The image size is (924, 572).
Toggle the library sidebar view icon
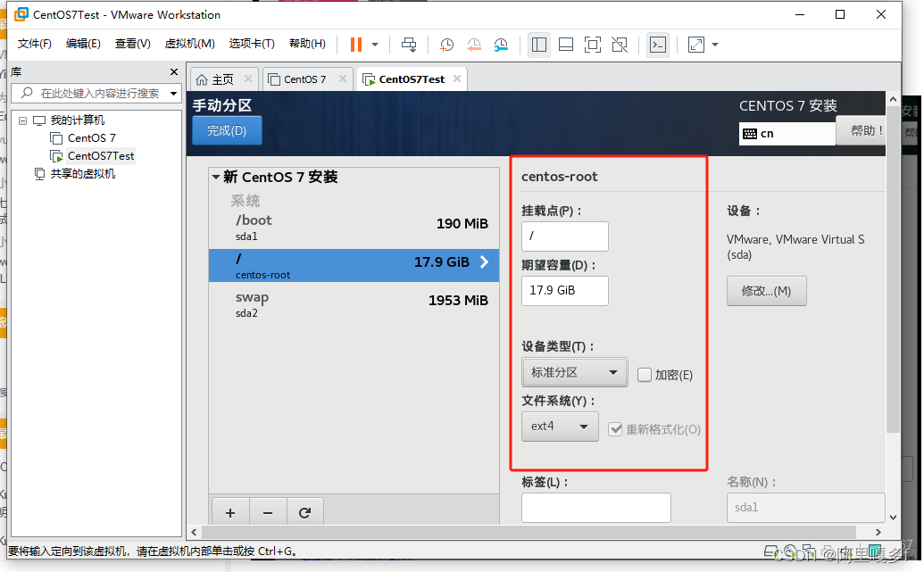[x=538, y=45]
